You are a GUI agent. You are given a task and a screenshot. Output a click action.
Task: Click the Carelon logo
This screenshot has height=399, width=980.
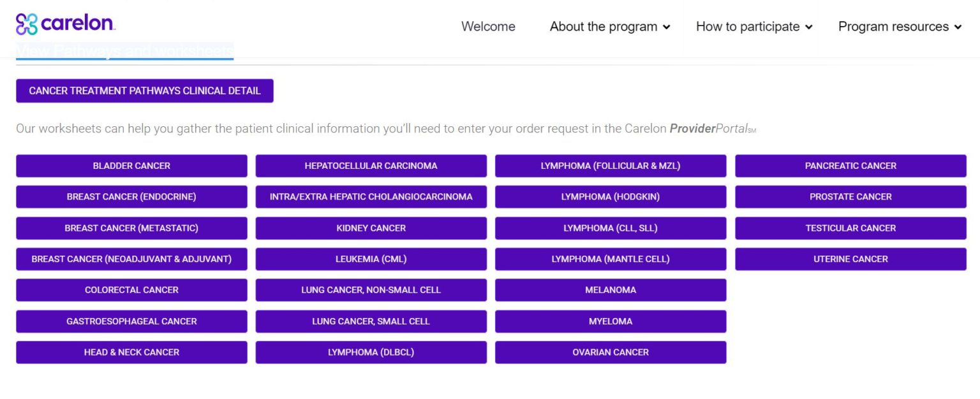click(x=64, y=24)
